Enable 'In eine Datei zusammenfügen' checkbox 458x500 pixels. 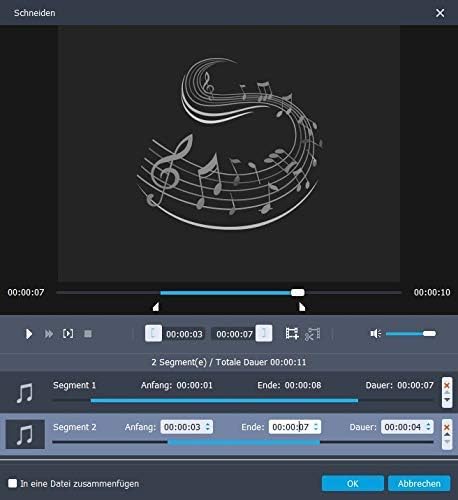click(x=13, y=483)
